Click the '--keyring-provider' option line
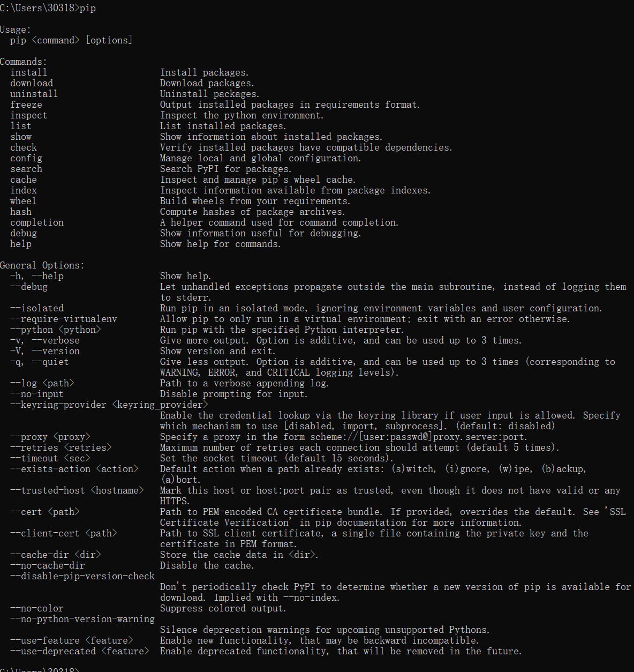The height and width of the screenshot is (672, 634). point(109,405)
